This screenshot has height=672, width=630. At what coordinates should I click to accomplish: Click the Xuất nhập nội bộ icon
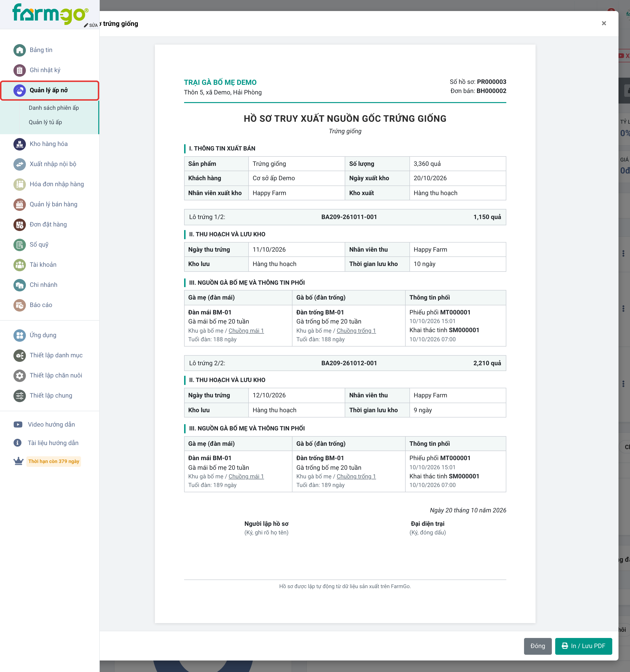20,164
